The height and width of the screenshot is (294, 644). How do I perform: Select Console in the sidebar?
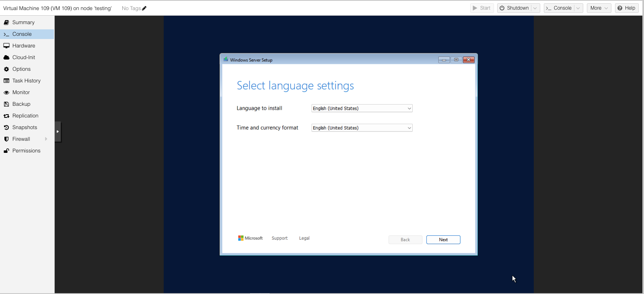pyautogui.click(x=27, y=34)
